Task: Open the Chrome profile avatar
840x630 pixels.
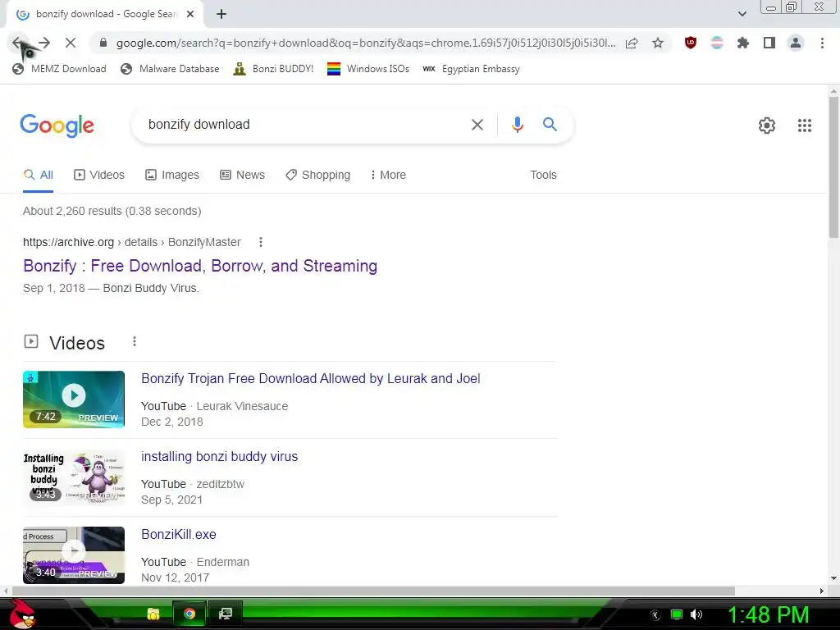Action: (x=796, y=43)
